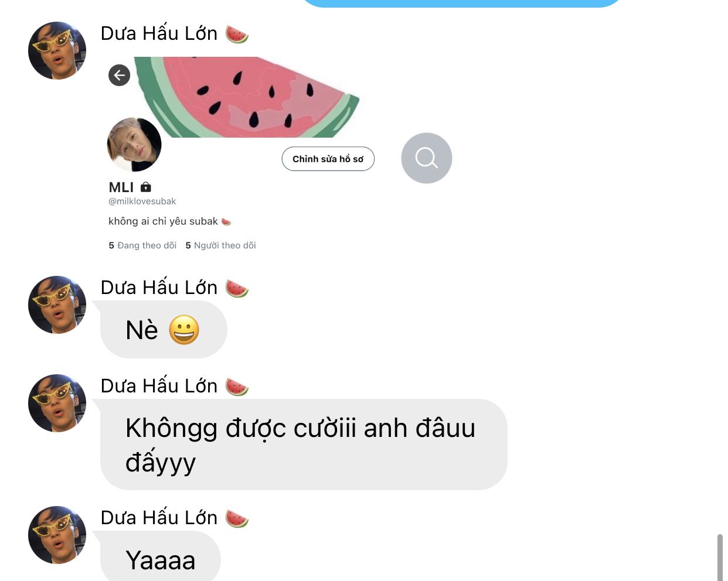728x581 pixels.
Task: Click watermelon emoji beside first sender name
Action: tap(237, 34)
